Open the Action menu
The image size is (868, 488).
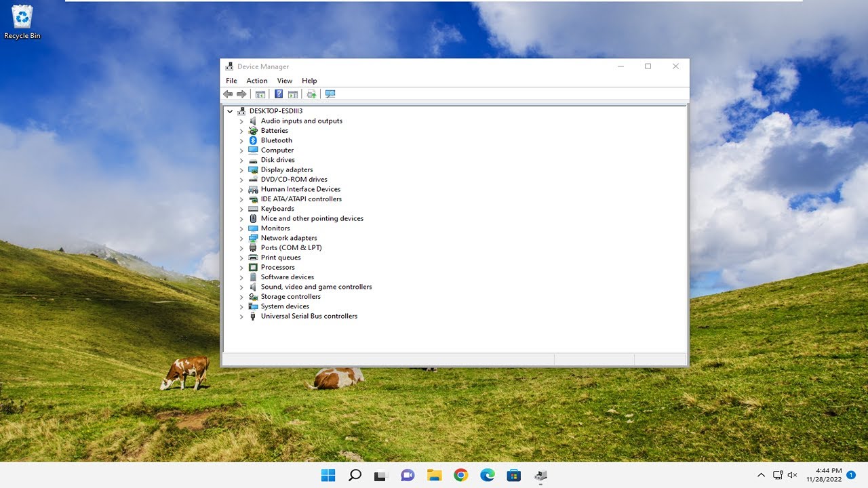click(257, 81)
